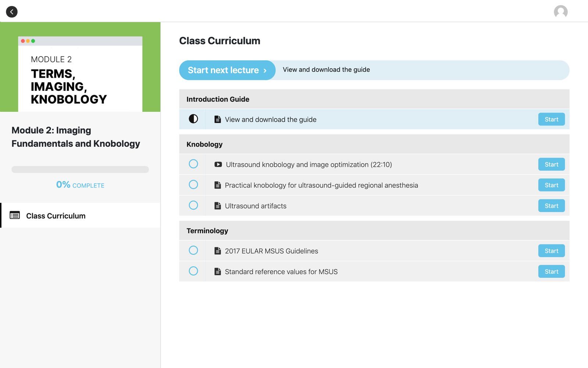
Task: Click the document icon next to Ultrasound artifacts
Action: pos(217,206)
